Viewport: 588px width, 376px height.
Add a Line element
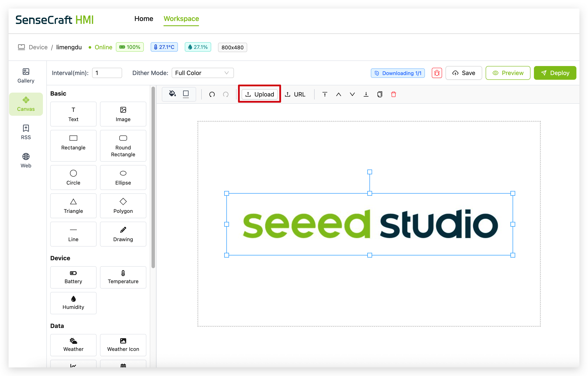73,234
